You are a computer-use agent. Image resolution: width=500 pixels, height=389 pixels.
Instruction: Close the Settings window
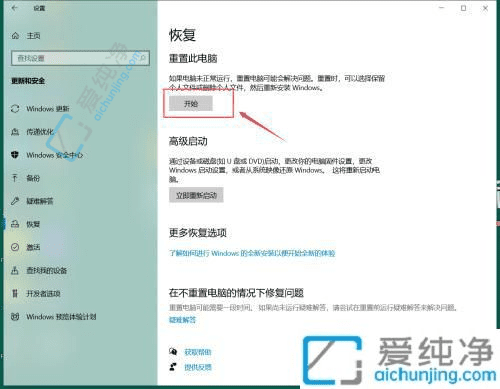(x=485, y=8)
